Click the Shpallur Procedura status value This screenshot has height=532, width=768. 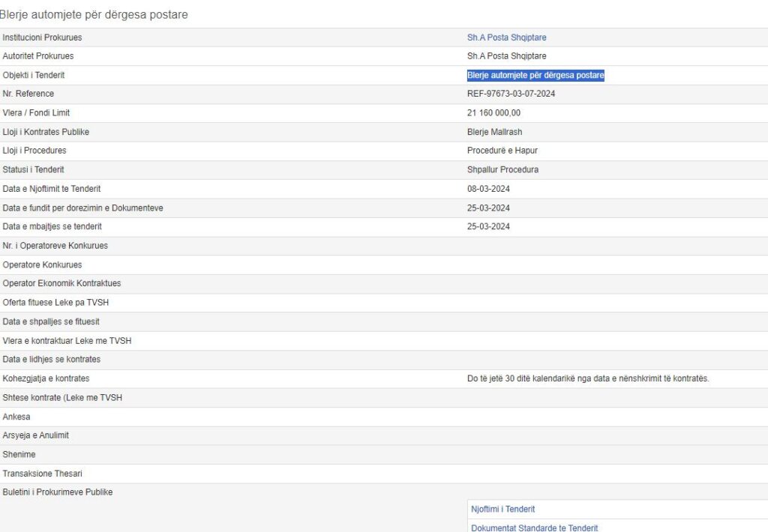(502, 170)
